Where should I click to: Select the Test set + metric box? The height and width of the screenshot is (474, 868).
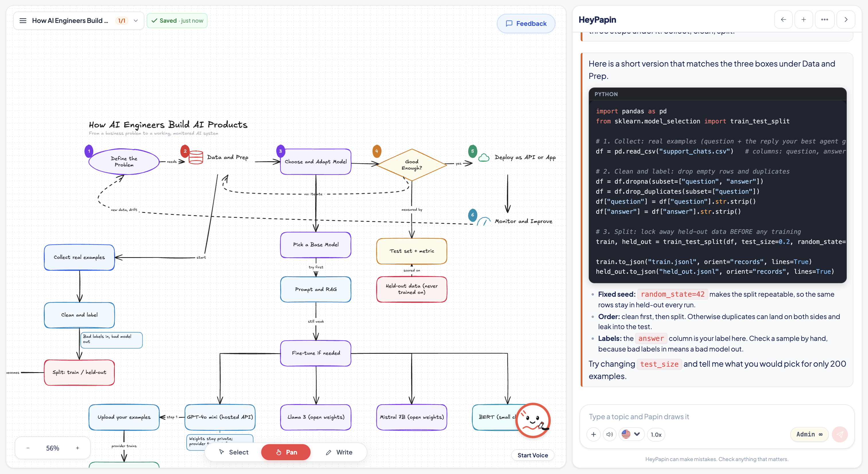411,251
